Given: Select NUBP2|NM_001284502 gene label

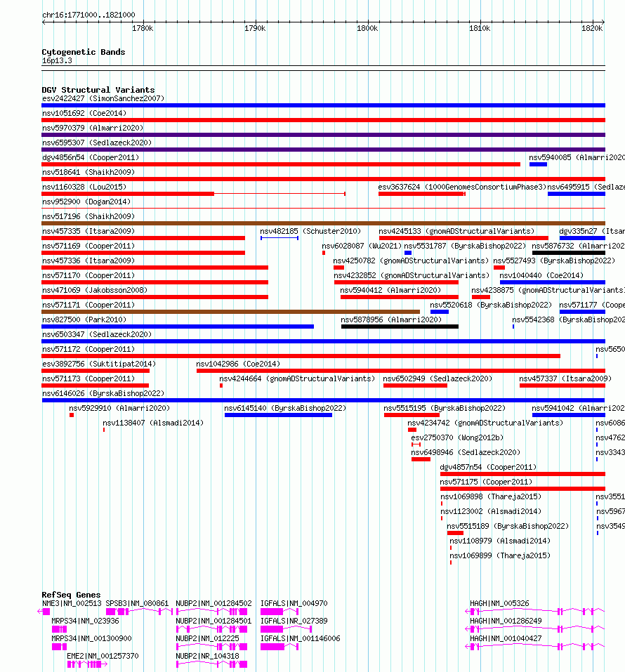Looking at the screenshot, I should (x=214, y=603).
